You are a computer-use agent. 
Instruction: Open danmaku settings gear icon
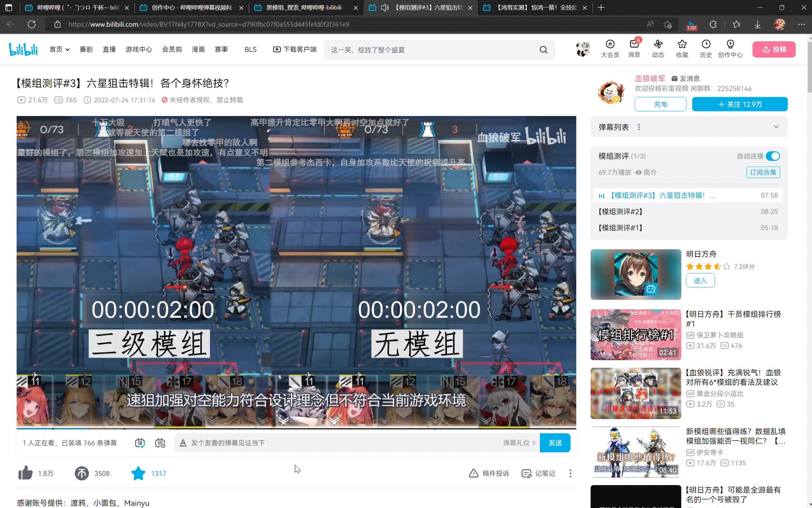[x=160, y=443]
